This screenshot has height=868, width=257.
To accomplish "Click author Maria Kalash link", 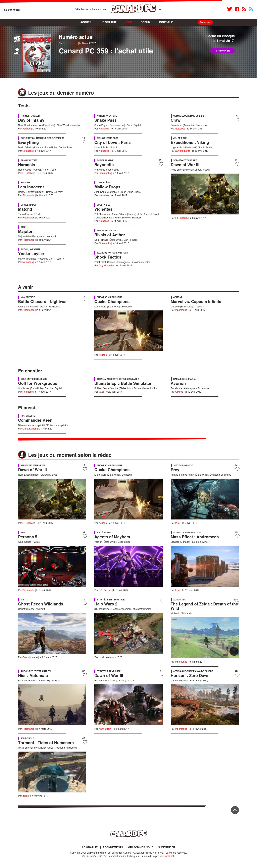I will tap(29, 429).
